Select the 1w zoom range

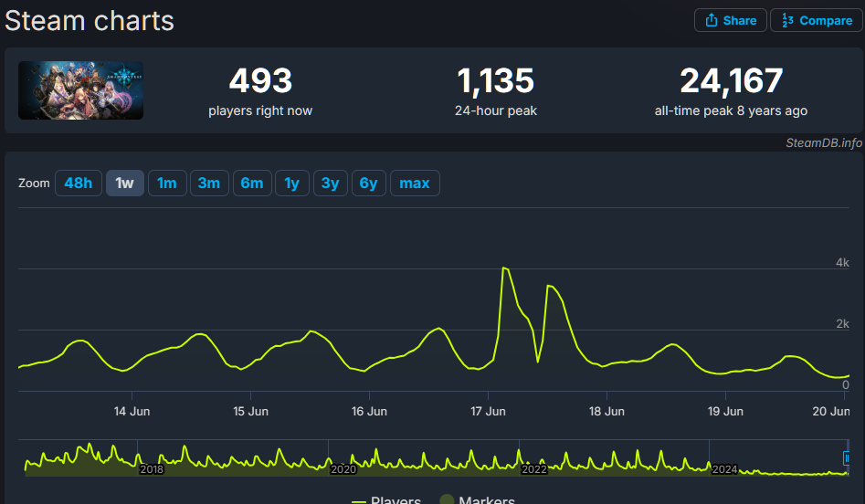[124, 184]
